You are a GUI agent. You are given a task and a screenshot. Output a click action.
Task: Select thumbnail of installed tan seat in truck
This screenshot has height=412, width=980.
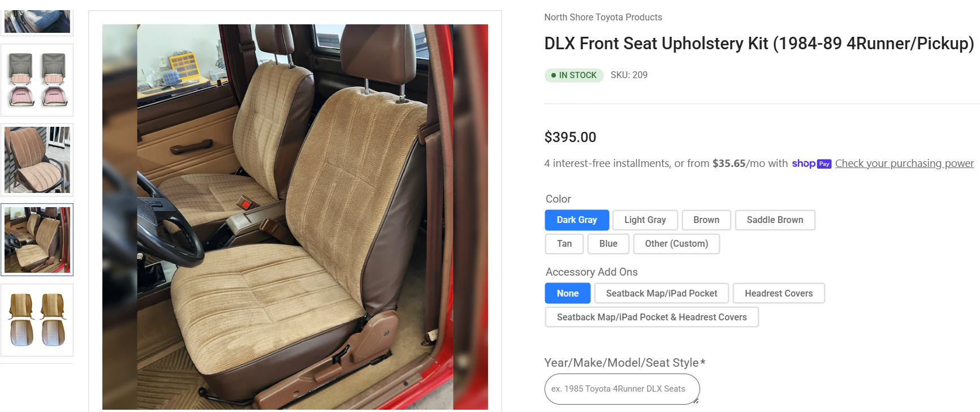[37, 240]
